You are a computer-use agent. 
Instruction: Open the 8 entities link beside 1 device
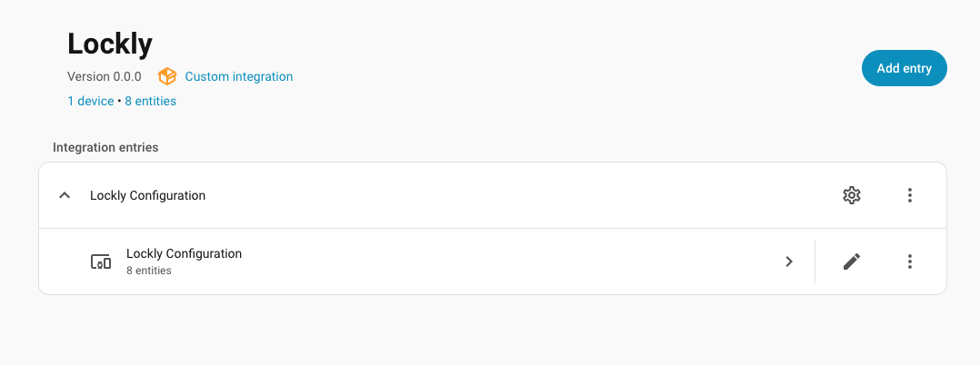tap(150, 102)
